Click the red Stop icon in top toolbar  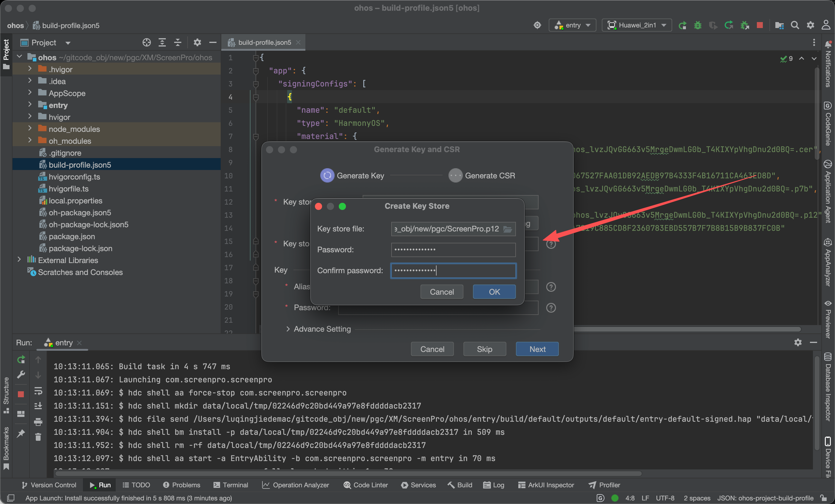(x=760, y=25)
